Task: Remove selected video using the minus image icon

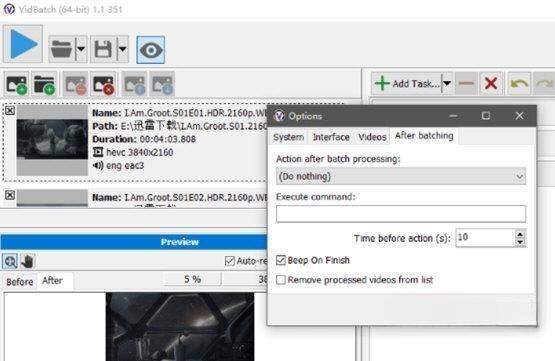Action: pos(76,85)
